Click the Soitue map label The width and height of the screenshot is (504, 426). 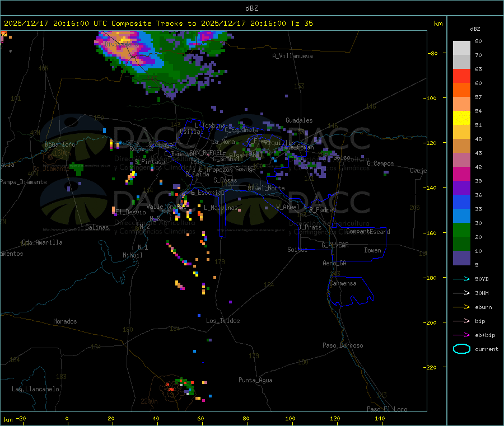[x=297, y=250]
